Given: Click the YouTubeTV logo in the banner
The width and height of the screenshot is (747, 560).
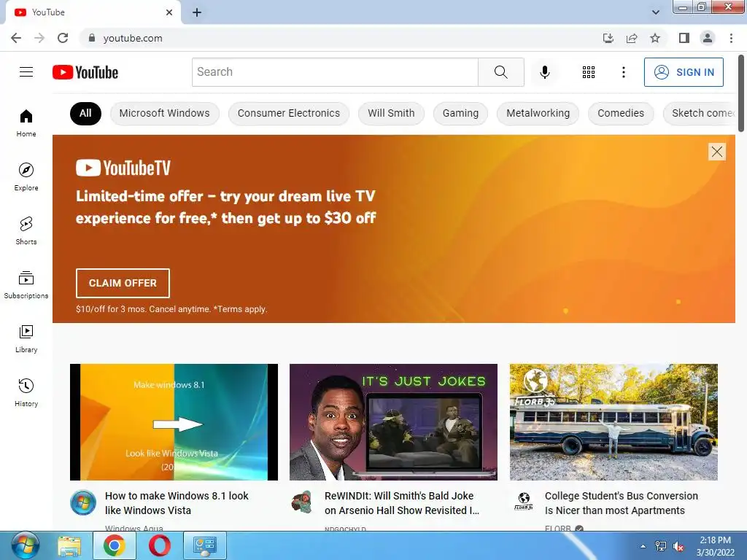Looking at the screenshot, I should [x=123, y=168].
